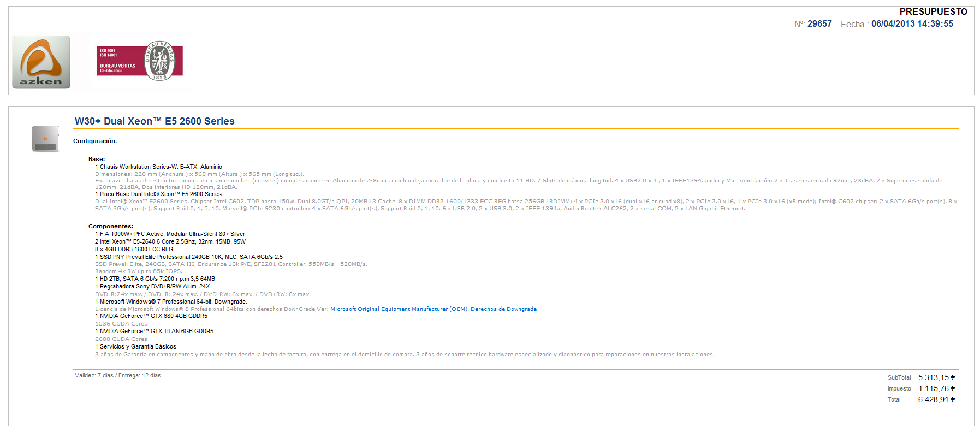Select the quote number 29657

pos(819,24)
